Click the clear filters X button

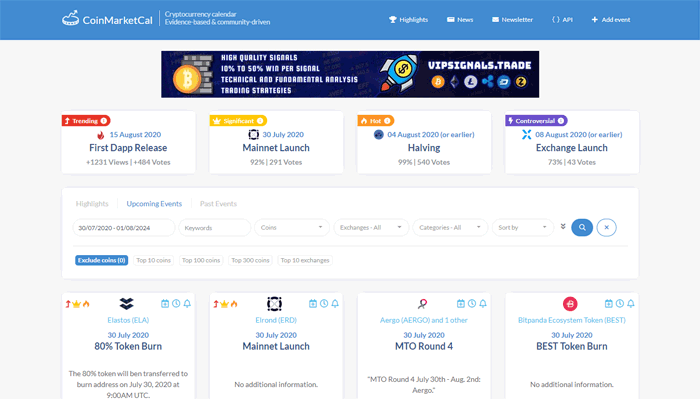click(x=606, y=228)
